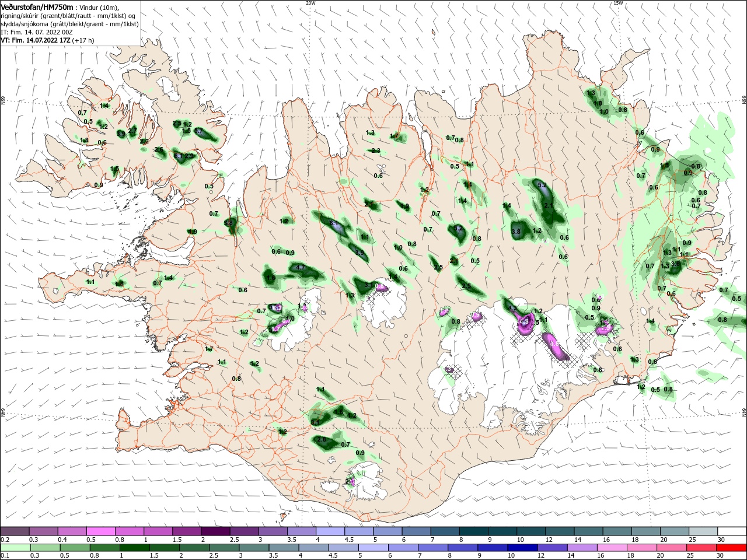Screen dimensions: 747x560
Task: Click darkest green rain-scale swatch starting at 1
Action: (135, 548)
